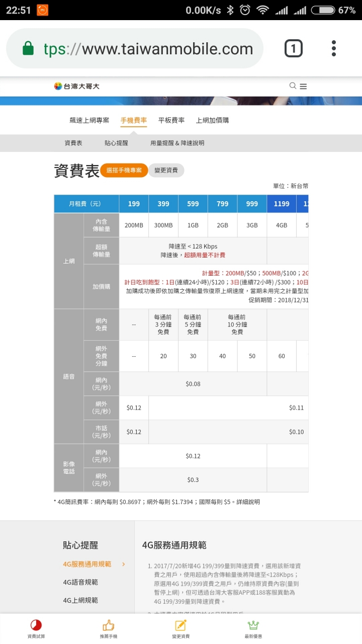This screenshot has width=362, height=644.
Task: Select the 799 plan column header
Action: click(222, 204)
